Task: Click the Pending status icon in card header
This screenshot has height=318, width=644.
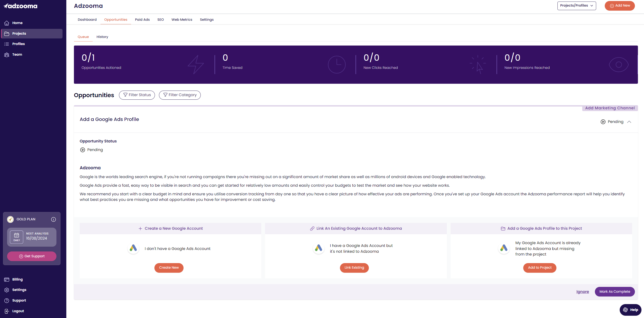Action: (603, 122)
